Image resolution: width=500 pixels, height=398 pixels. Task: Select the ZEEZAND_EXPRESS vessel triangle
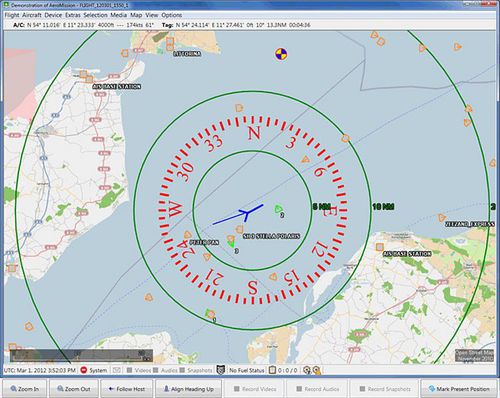pyautogui.click(x=442, y=218)
